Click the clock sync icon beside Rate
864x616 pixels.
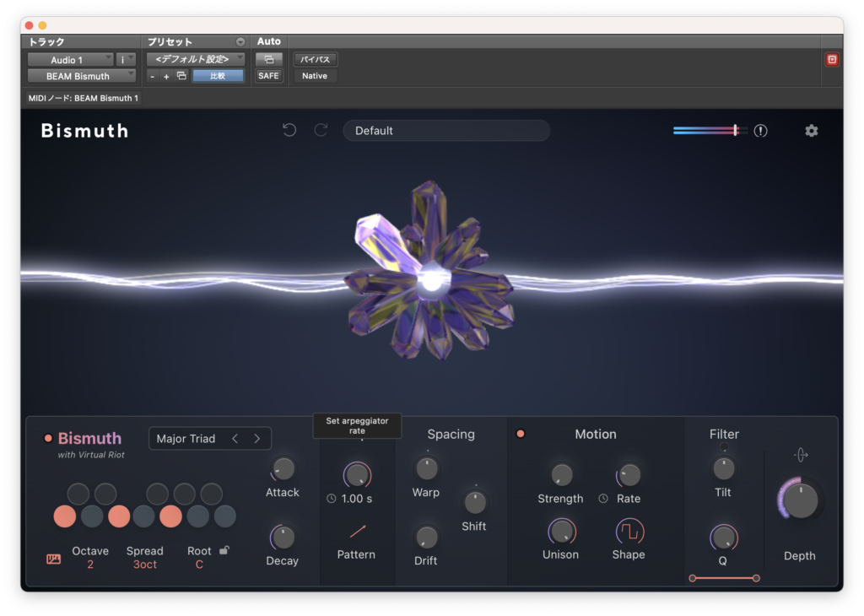(x=603, y=498)
